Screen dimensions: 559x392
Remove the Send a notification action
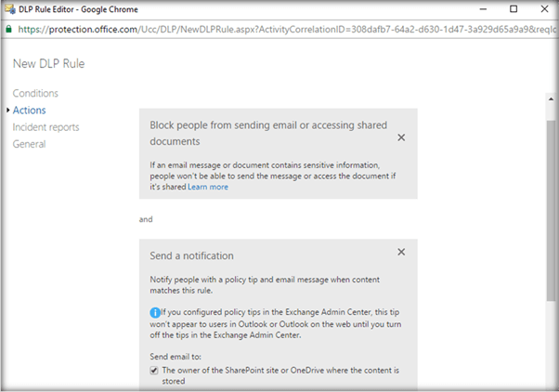click(401, 252)
